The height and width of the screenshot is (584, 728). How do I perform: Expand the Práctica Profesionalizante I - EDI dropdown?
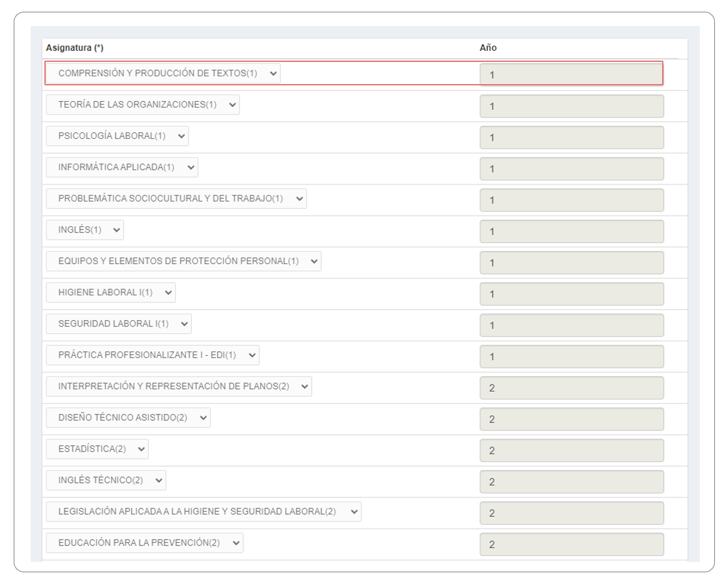click(153, 355)
